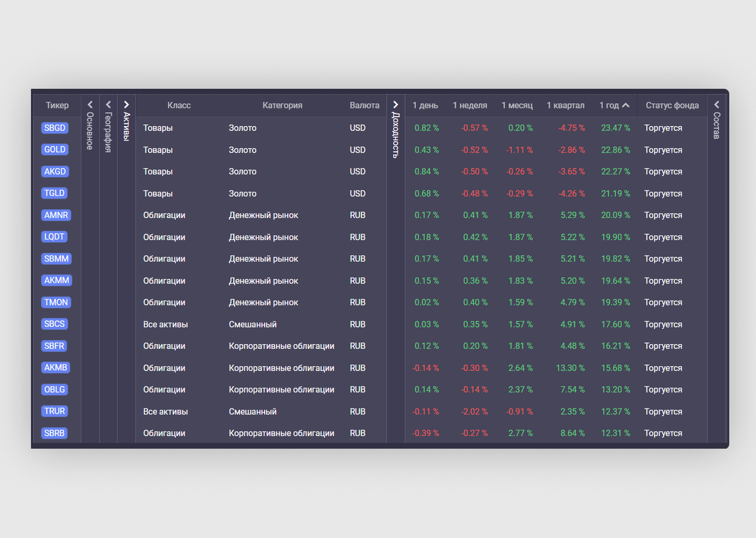Expand the Состав column group chevron

tap(717, 105)
